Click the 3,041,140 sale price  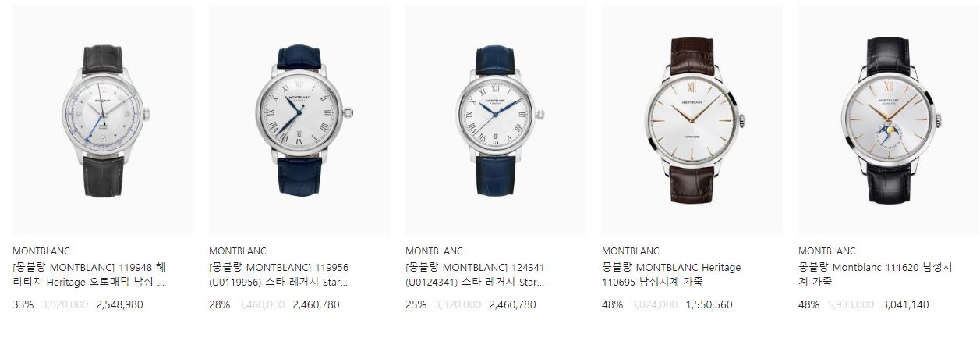905,305
